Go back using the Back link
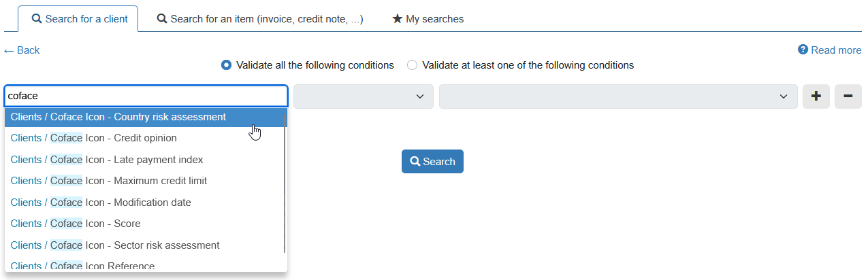 (22, 50)
